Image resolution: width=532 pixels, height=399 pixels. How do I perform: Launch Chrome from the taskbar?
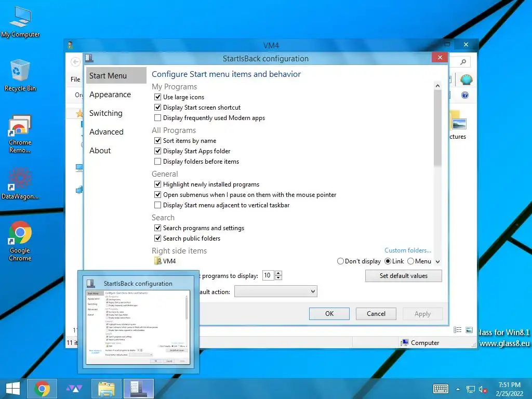point(42,389)
